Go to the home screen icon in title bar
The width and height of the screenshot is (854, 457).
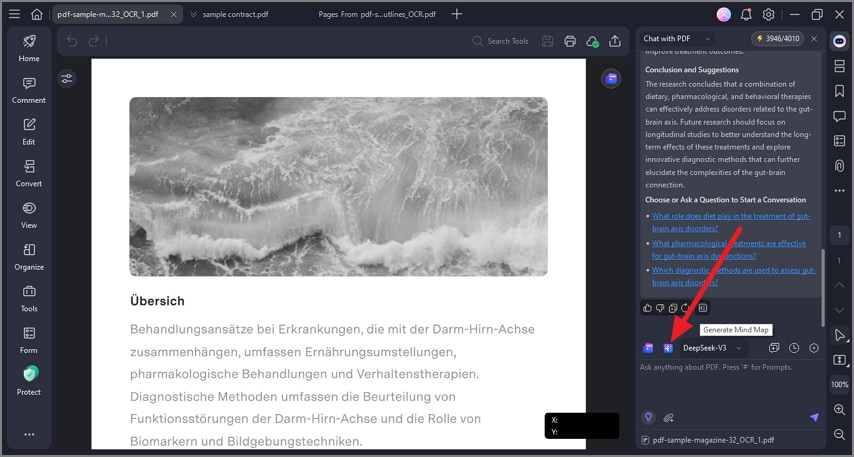pos(36,15)
